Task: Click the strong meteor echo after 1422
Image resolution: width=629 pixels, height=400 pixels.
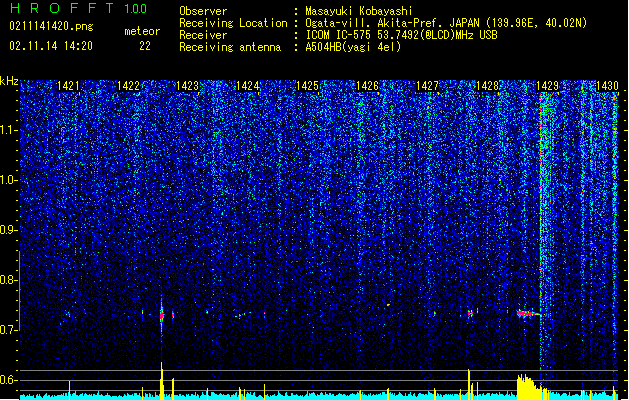Action: point(162,315)
